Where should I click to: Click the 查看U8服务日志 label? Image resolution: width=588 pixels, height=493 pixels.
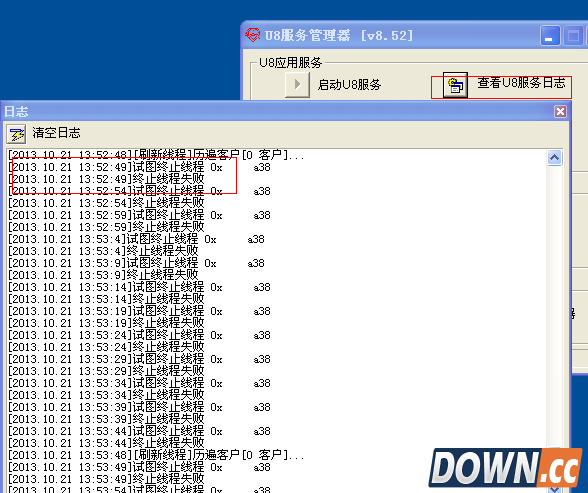(521, 82)
